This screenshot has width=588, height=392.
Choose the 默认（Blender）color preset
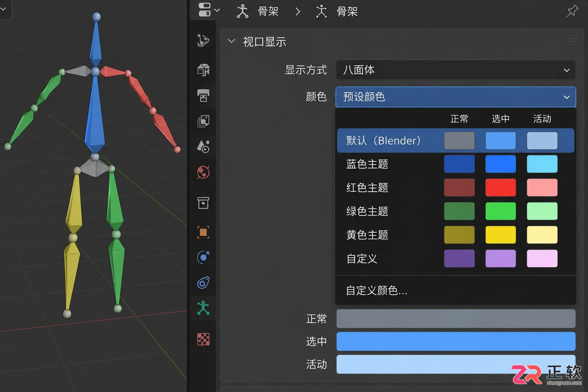pos(456,141)
